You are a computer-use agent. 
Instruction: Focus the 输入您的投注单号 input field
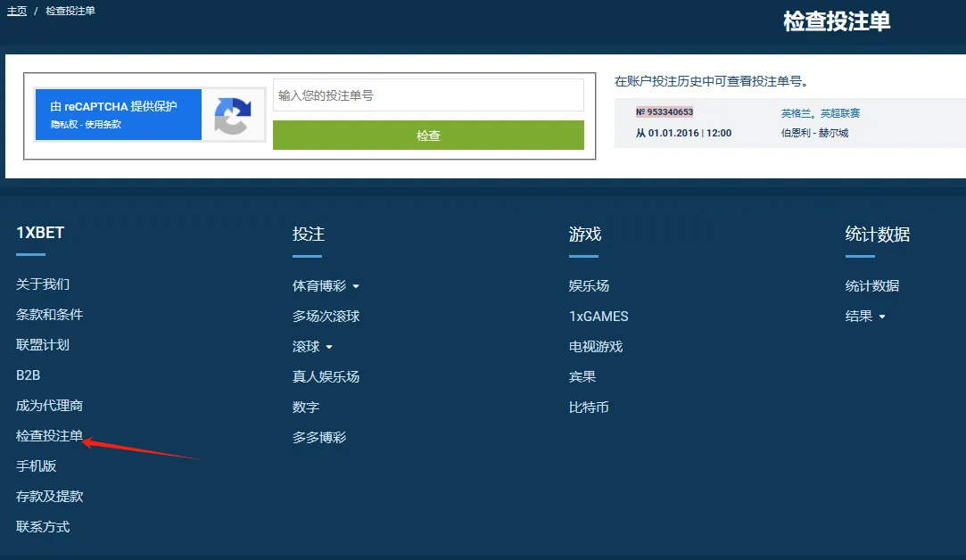click(428, 95)
